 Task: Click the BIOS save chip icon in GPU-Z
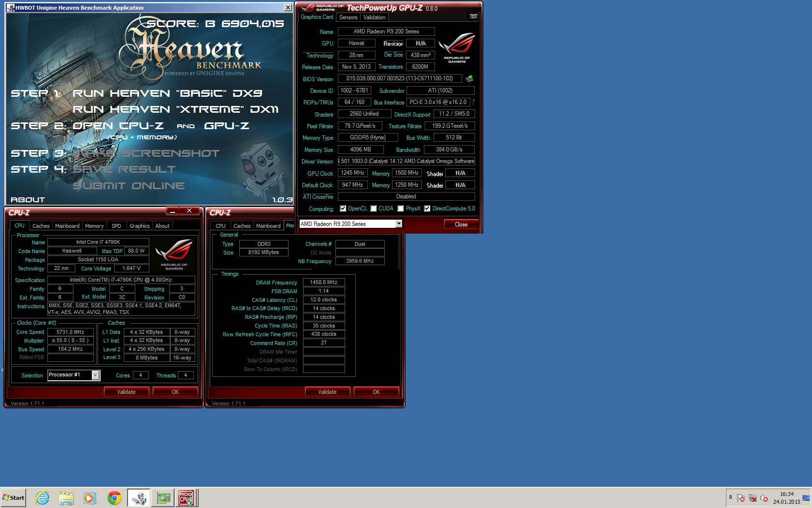coord(469,78)
